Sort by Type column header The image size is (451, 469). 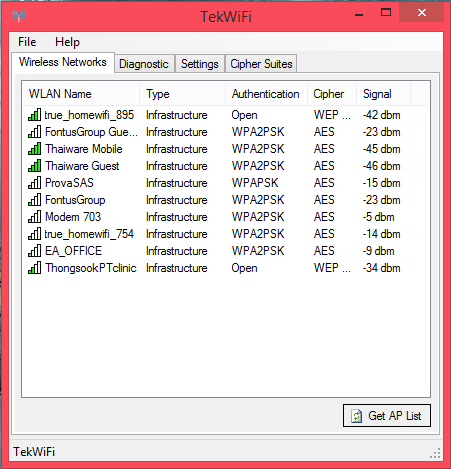(182, 94)
